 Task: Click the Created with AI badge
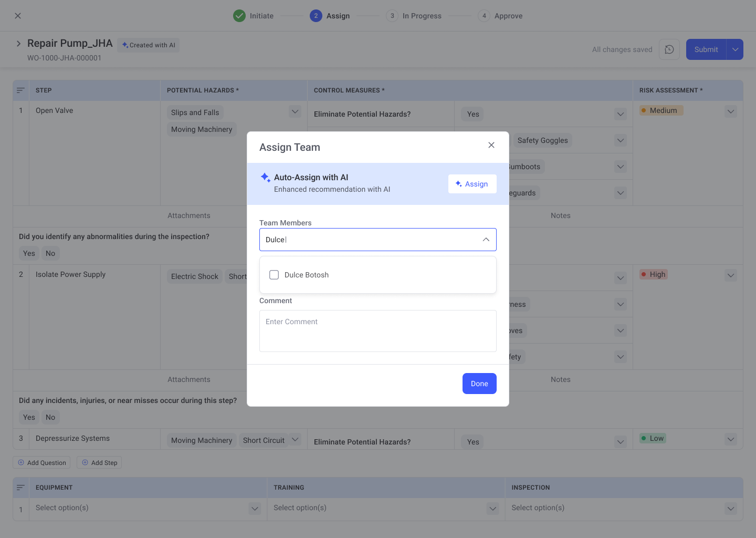click(x=149, y=45)
